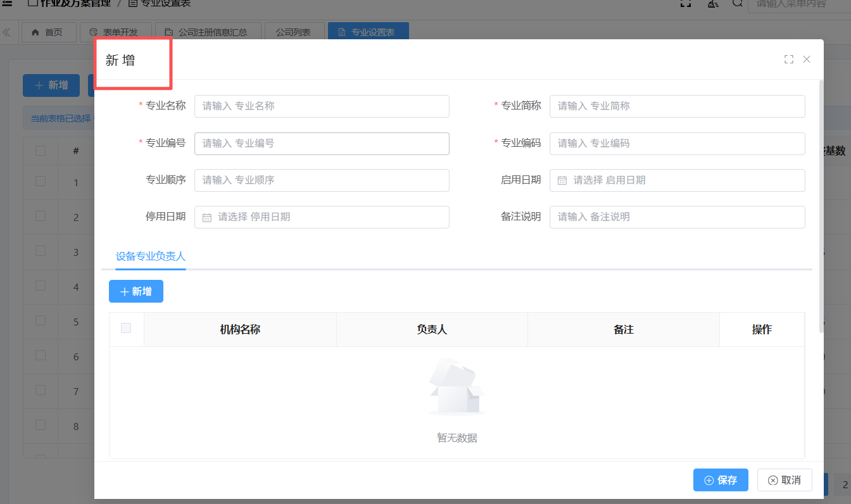Click the calendar icon in 停用日期 field
851x504 pixels.
206,217
